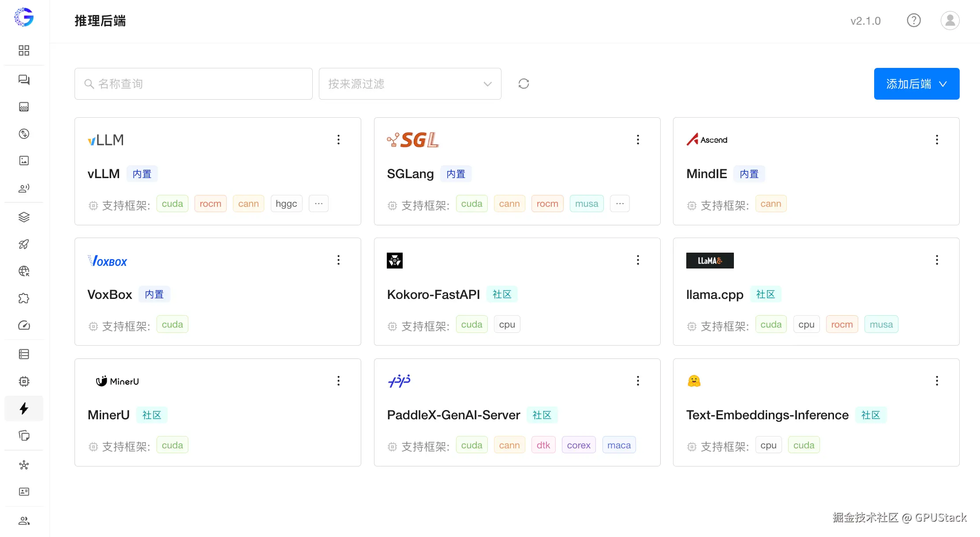
Task: Click the cuda tag on the VoxBox card
Action: tap(172, 324)
